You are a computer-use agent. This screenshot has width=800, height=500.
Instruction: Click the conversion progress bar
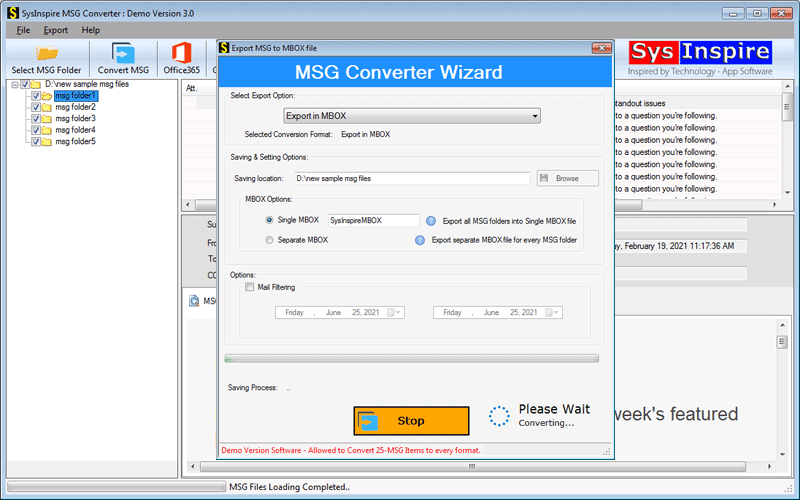(412, 359)
